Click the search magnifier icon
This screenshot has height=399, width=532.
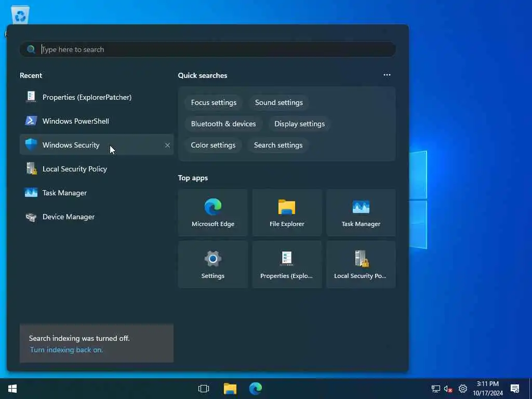(x=31, y=49)
